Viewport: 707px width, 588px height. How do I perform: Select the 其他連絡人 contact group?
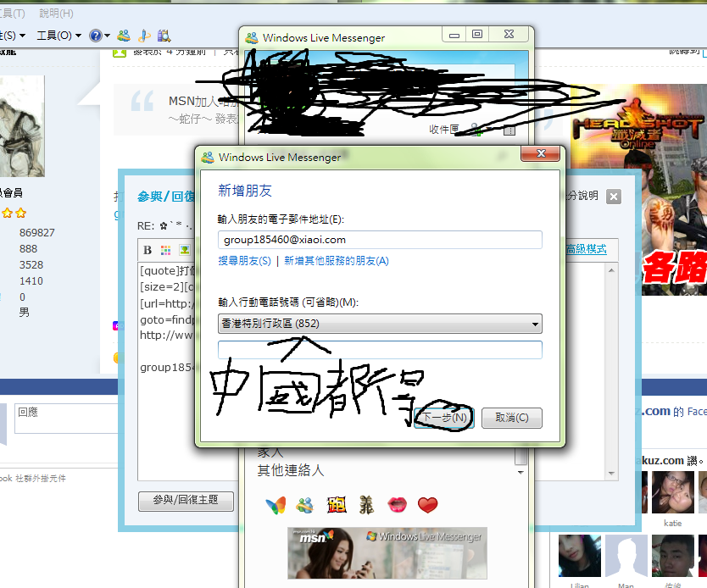291,470
